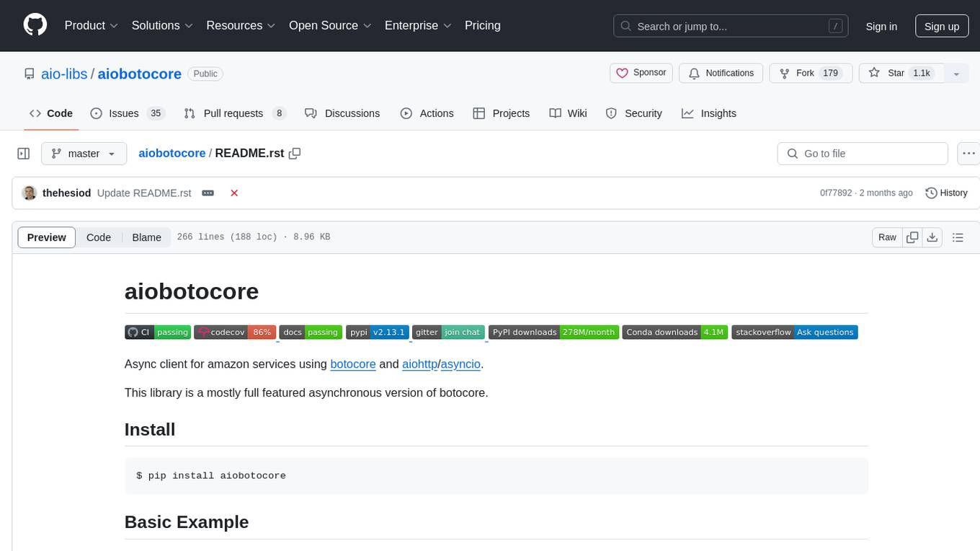Click the pypi v2.13.1 badge

point(378,332)
